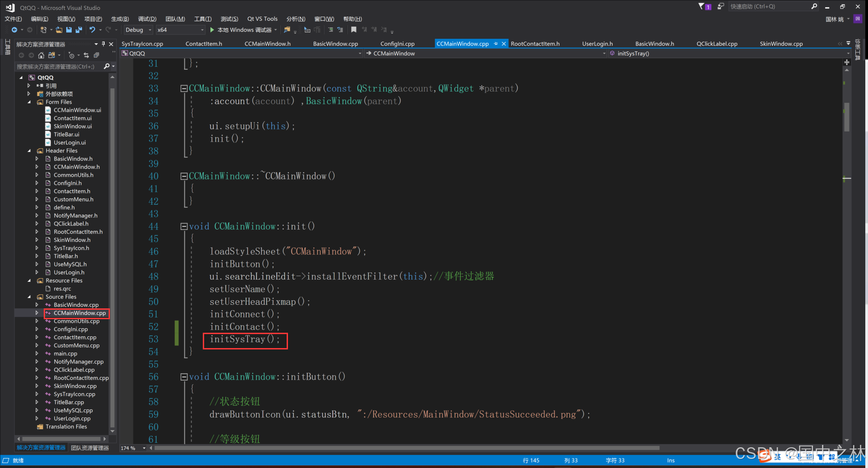Click the Quick Launch magnifier icon

(x=814, y=6)
